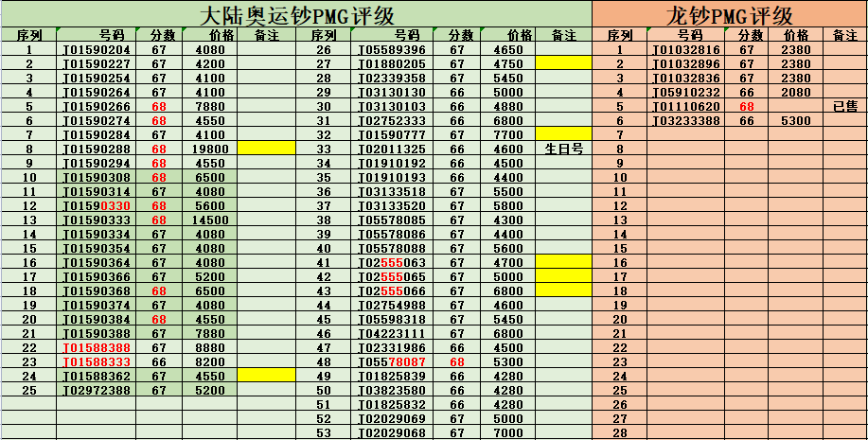Click the price cell 7700
The width and height of the screenshot is (868, 440).
pos(508,135)
